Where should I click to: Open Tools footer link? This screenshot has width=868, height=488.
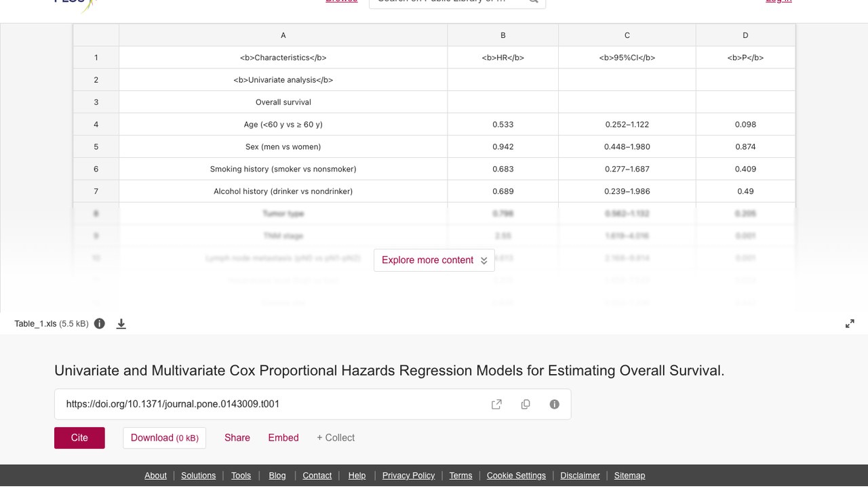(241, 476)
